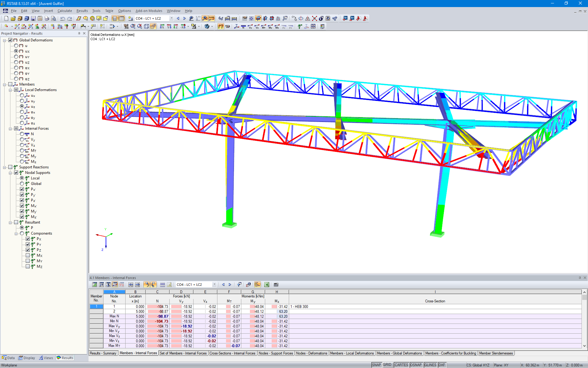This screenshot has width=588, height=368.
Task: Show axial force N diagram icon
Action: 243,27
